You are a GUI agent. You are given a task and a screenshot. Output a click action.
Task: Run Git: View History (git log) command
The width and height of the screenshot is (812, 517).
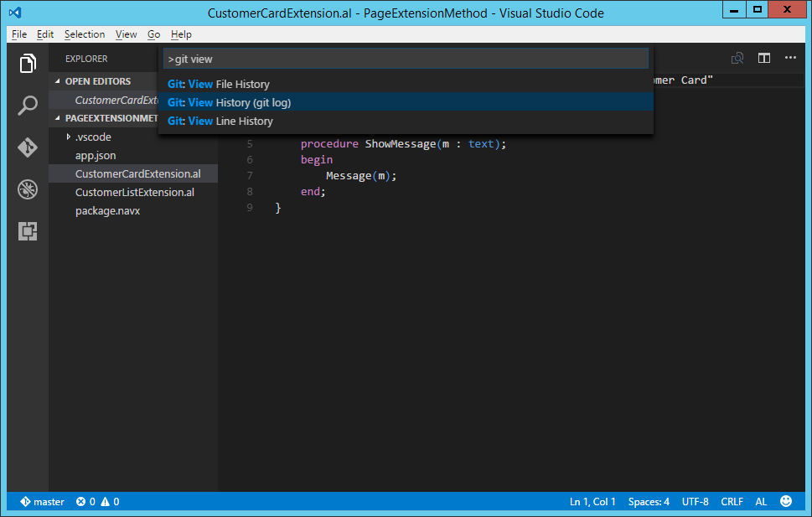(x=406, y=102)
